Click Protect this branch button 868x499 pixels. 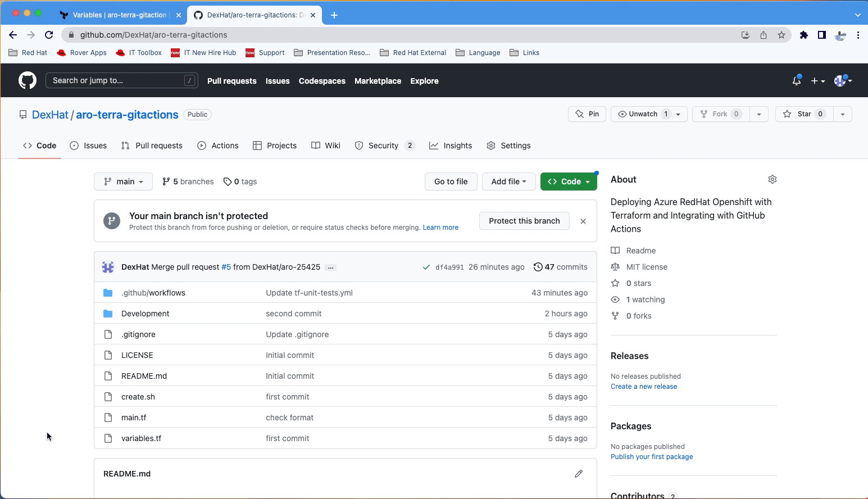coord(524,221)
